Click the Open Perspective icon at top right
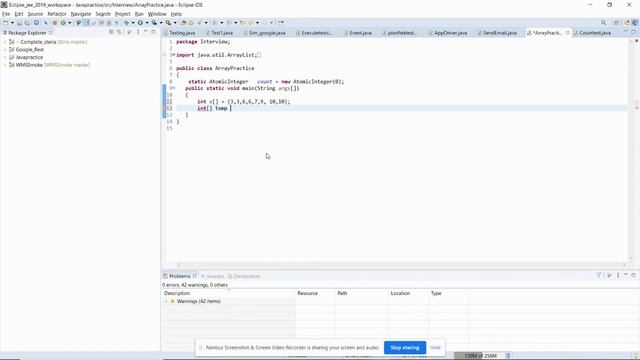Viewport: 640px width, 360px height. pyautogui.click(x=617, y=23)
